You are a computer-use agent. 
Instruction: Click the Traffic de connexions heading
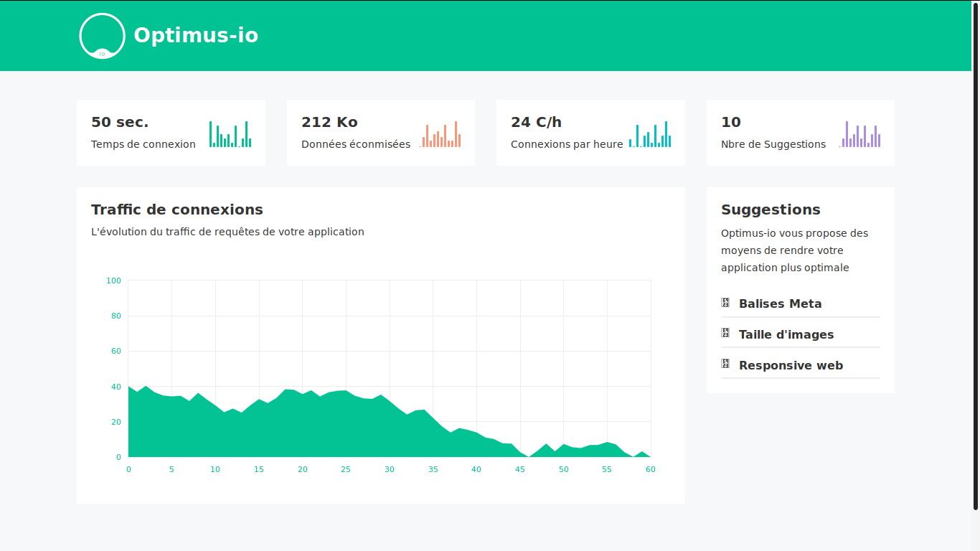pos(177,209)
